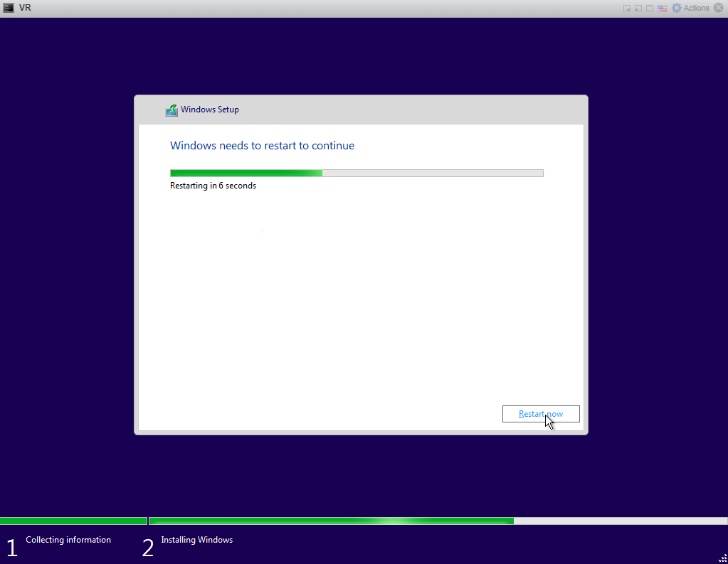Grab the resize grip at window corner
Screen dimensions: 728x564
(722, 558)
